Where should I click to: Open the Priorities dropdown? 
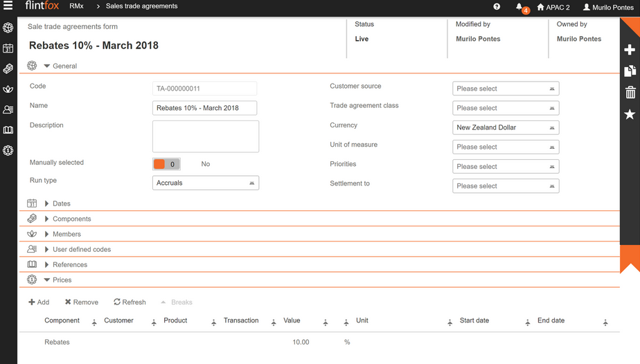(x=506, y=166)
